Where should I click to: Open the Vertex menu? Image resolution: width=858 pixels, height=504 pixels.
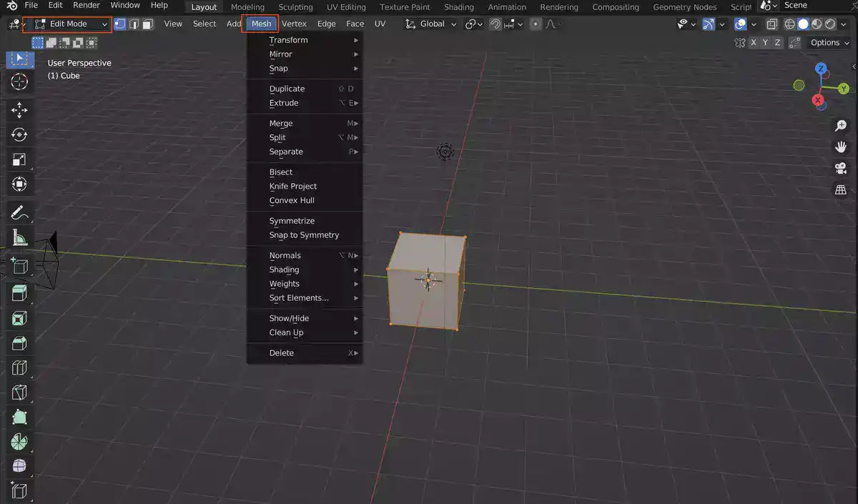294,24
